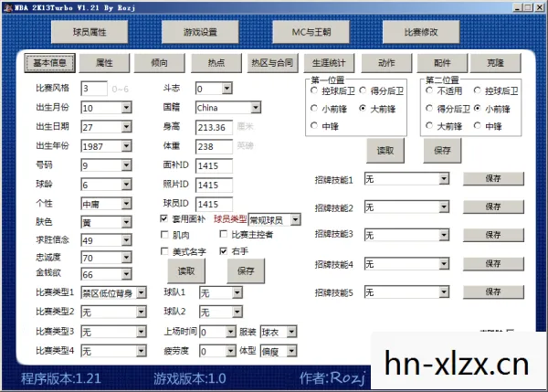Image resolution: width=548 pixels, height=392 pixels.
Task: Open the 游戏设置 main section
Action: pos(200,32)
